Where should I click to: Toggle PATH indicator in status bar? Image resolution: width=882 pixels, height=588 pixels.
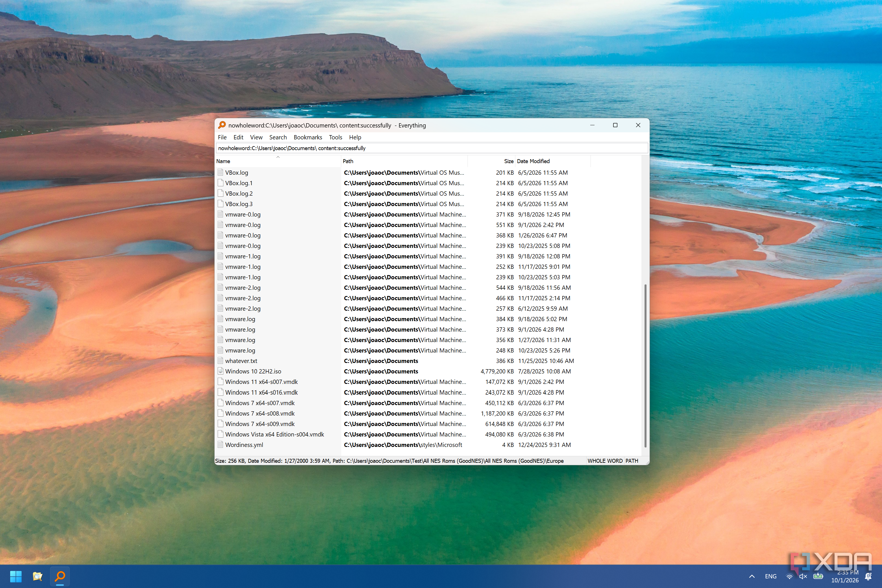(632, 461)
